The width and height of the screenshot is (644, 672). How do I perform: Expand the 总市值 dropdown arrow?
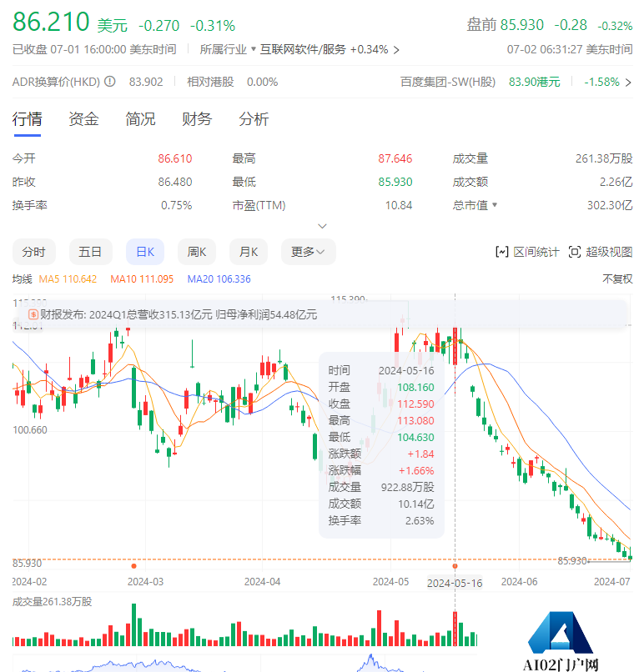tap(495, 205)
